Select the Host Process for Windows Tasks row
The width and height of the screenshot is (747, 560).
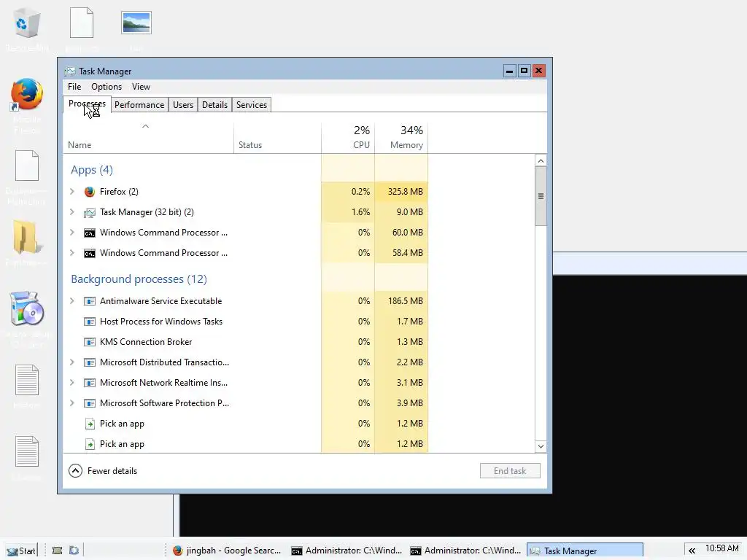click(x=245, y=322)
